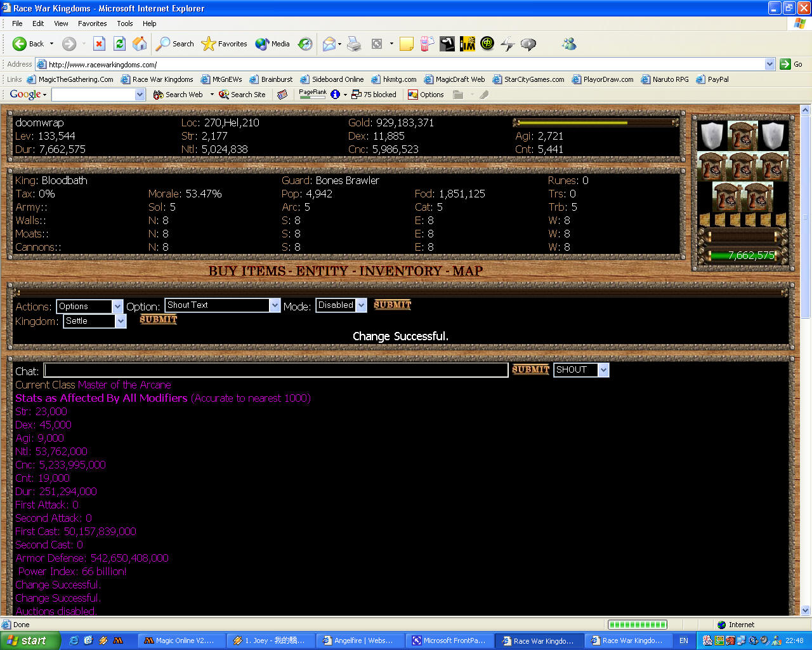Click the Stop loading icon

click(99, 44)
